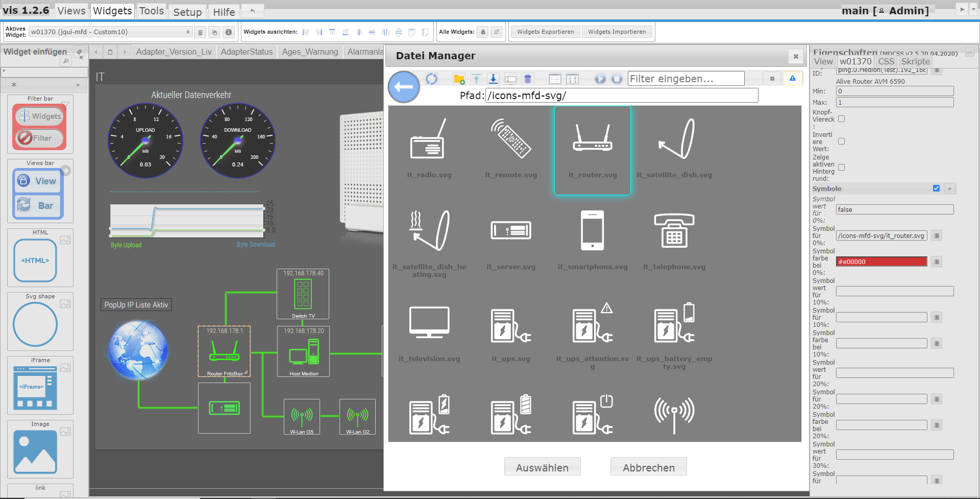Open the Aktives Widget dropdown
Screen dimensions: 980x499
(110, 32)
